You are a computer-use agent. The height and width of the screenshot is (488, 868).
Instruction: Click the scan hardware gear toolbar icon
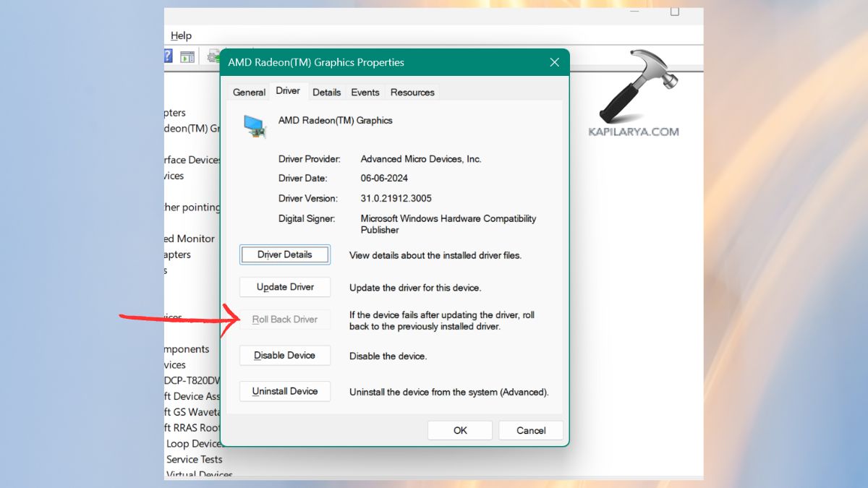[x=213, y=56]
